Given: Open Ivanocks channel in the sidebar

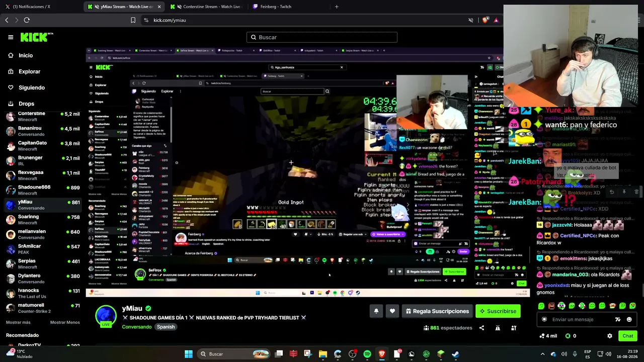Looking at the screenshot, I should point(43,293).
